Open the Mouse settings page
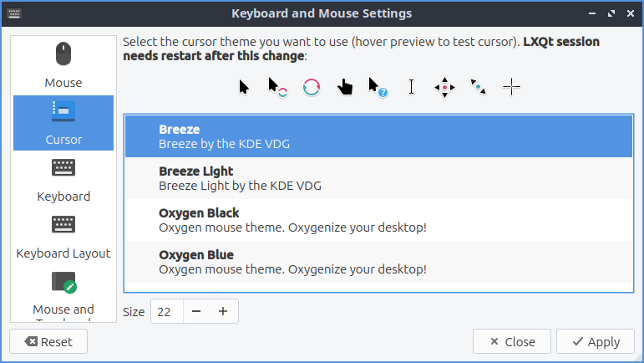The image size is (644, 363). [x=63, y=64]
